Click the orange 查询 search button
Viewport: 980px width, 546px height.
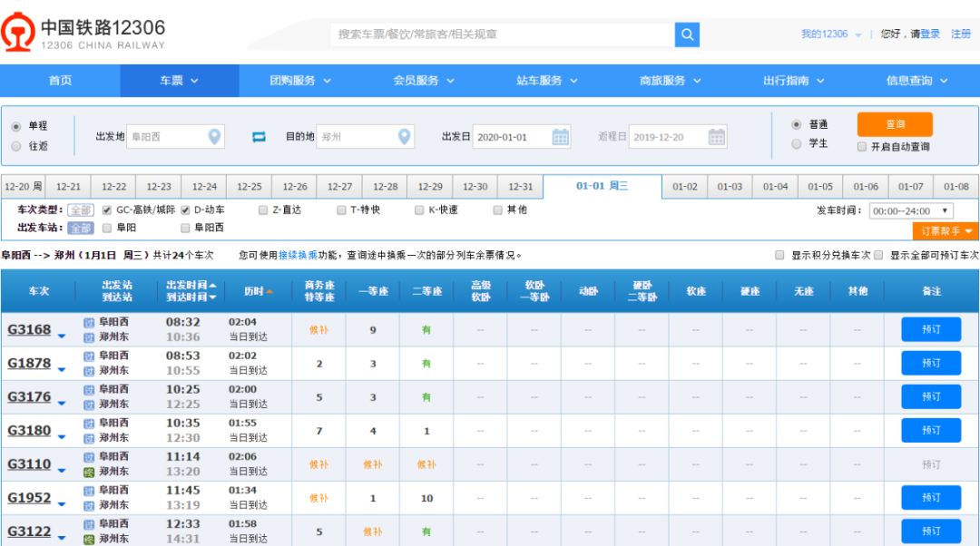tap(895, 124)
